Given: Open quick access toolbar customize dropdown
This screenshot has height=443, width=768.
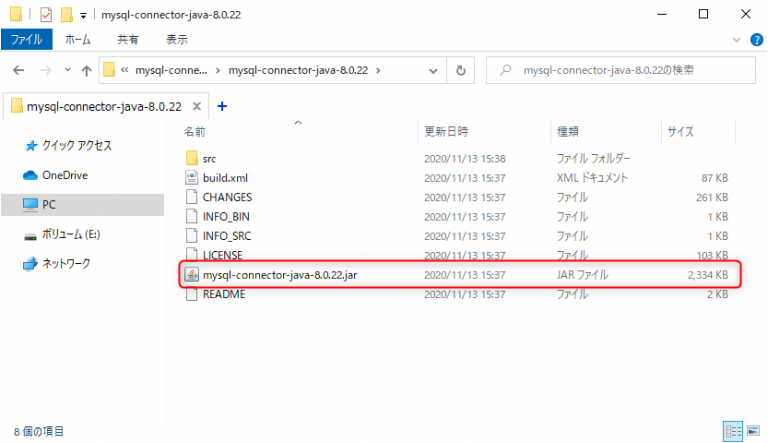Looking at the screenshot, I should click(x=82, y=15).
